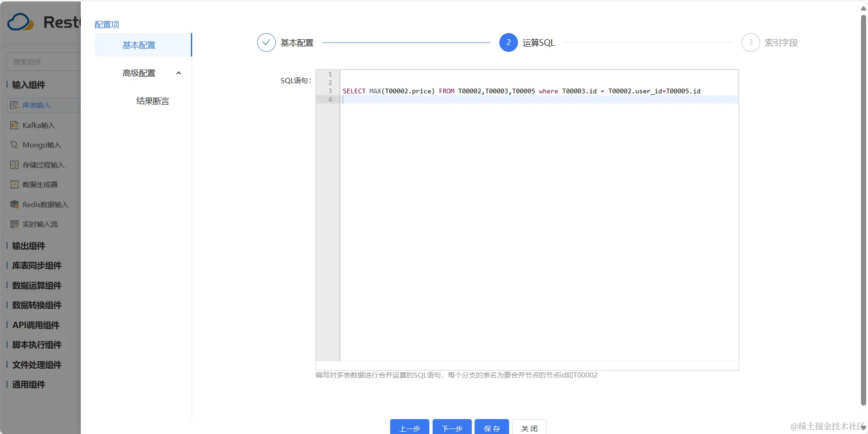
Task: Click the 关闭 button
Action: 529,427
